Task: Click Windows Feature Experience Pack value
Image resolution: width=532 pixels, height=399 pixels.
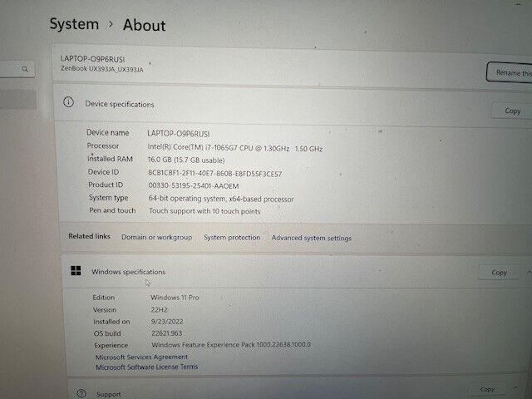Action: pyautogui.click(x=231, y=345)
